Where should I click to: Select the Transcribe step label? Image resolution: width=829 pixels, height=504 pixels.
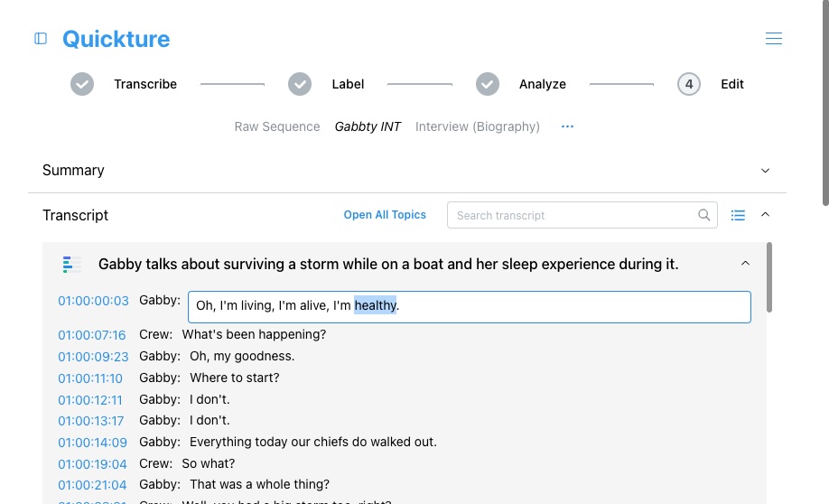coord(145,84)
